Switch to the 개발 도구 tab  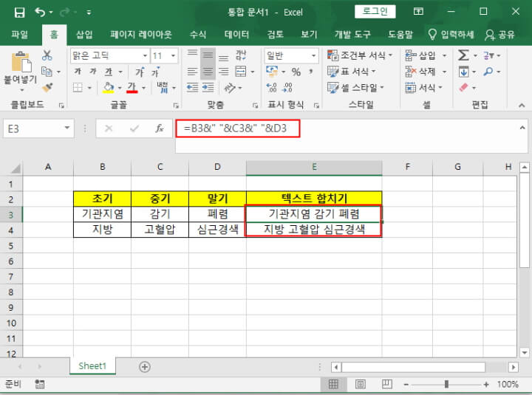pos(352,35)
